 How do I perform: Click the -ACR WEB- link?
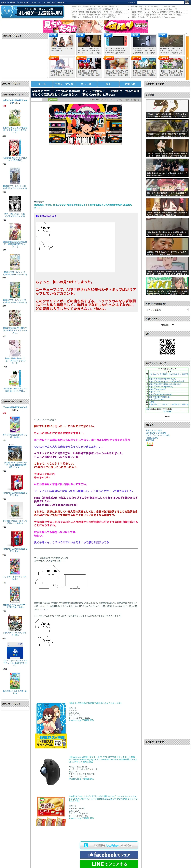tap(167, 411)
